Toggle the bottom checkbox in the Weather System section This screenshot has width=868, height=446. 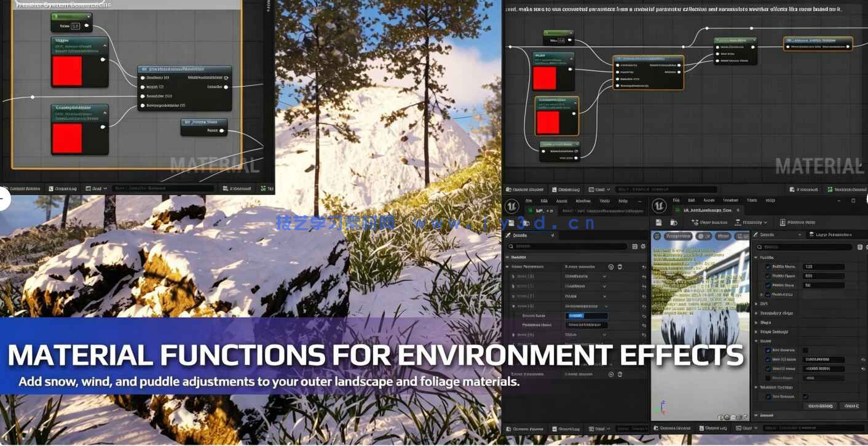tap(805, 396)
